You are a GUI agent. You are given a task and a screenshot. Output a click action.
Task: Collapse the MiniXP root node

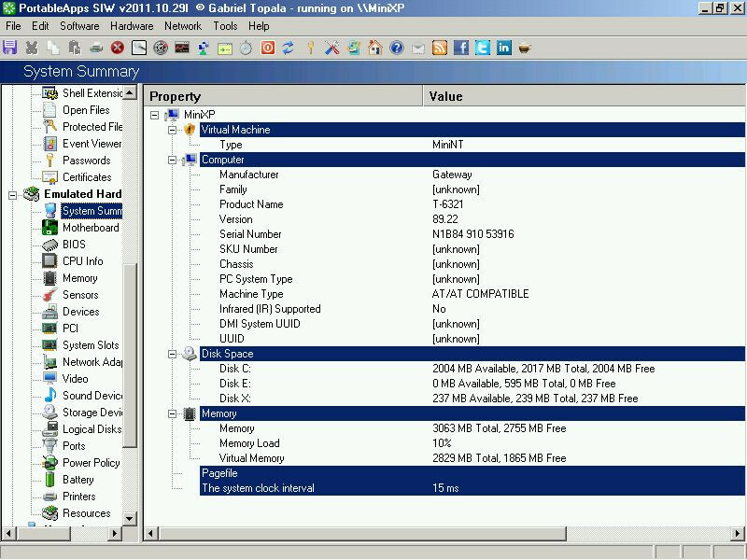point(154,115)
